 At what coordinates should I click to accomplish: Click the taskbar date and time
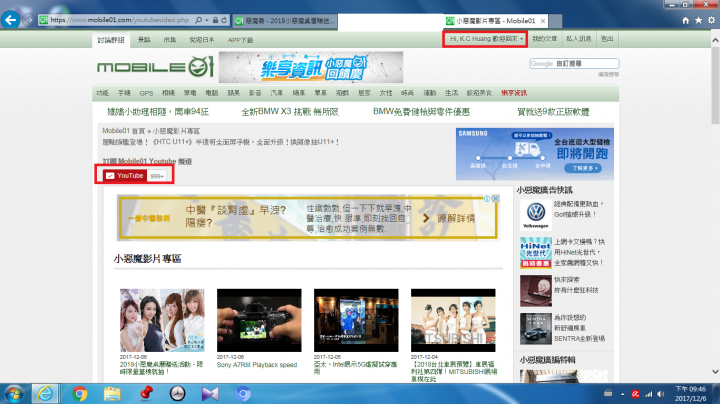pyautogui.click(x=691, y=394)
